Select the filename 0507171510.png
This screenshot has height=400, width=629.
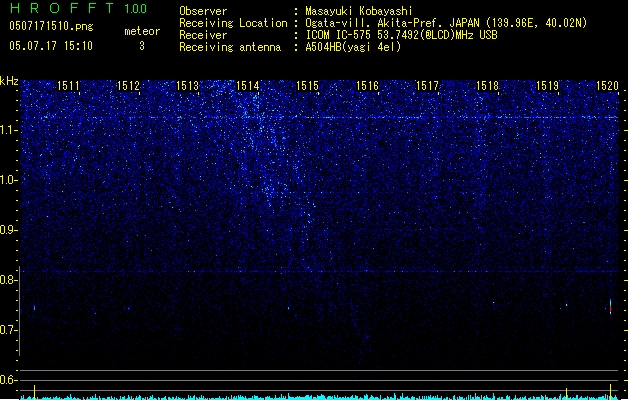coord(51,26)
